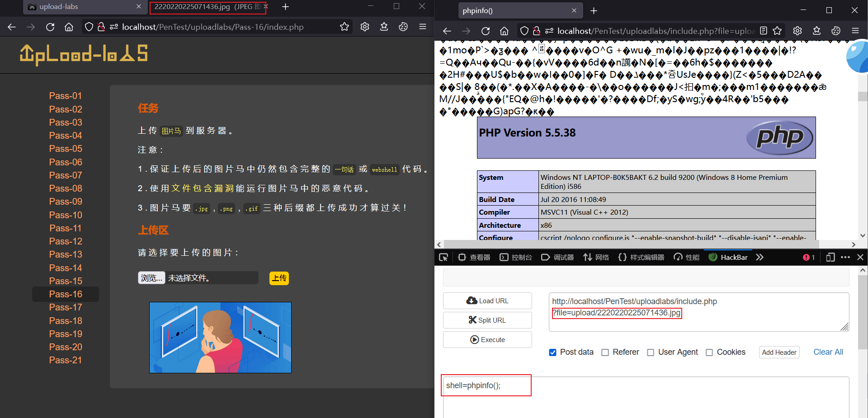Click the 浏览... file browse button
The image size is (868, 418).
(151, 278)
